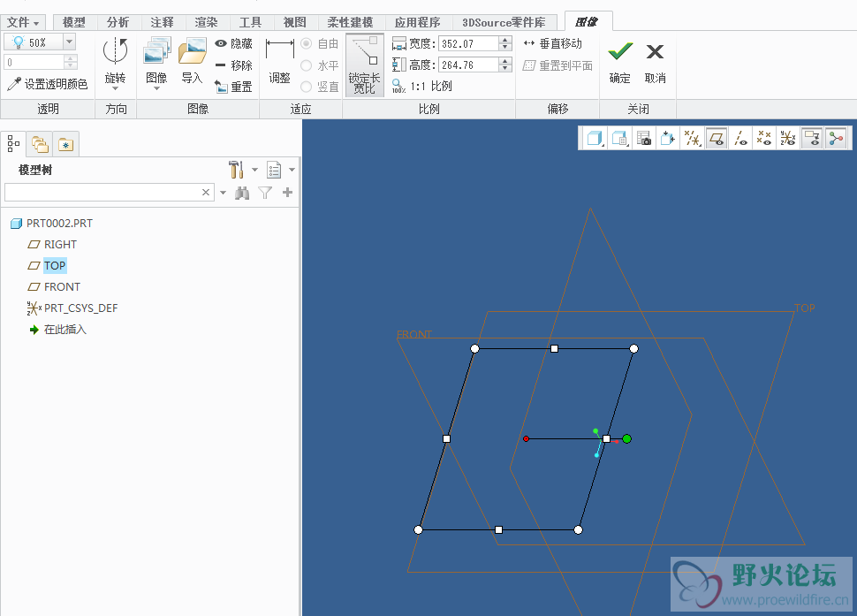Image resolution: width=857 pixels, height=616 pixels.
Task: Open the folder browser tab icon
Action: pos(40,144)
